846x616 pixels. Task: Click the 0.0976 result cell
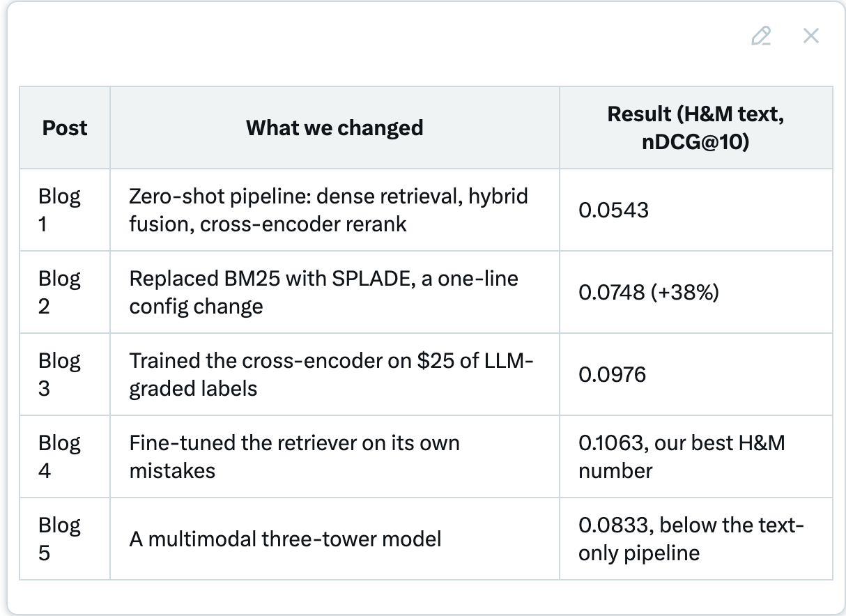(695, 374)
